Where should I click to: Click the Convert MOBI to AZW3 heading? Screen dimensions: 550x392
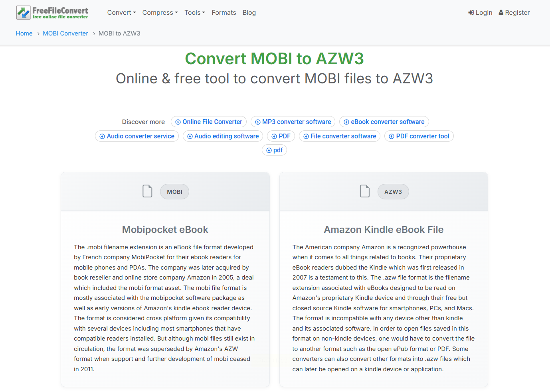click(x=275, y=59)
